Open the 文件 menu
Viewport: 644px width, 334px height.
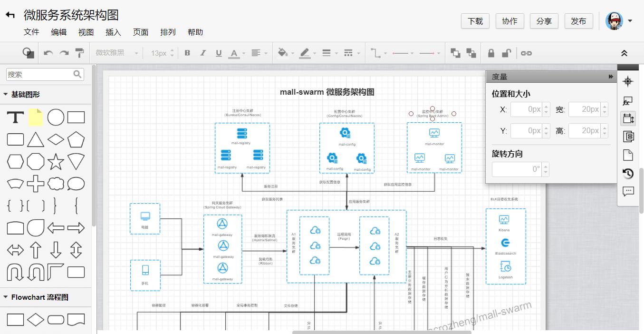click(x=31, y=32)
